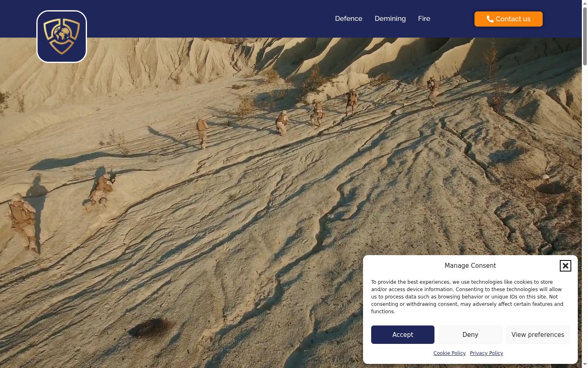The height and width of the screenshot is (368, 588).
Task: Open View preferences for cookies
Action: pyautogui.click(x=538, y=334)
